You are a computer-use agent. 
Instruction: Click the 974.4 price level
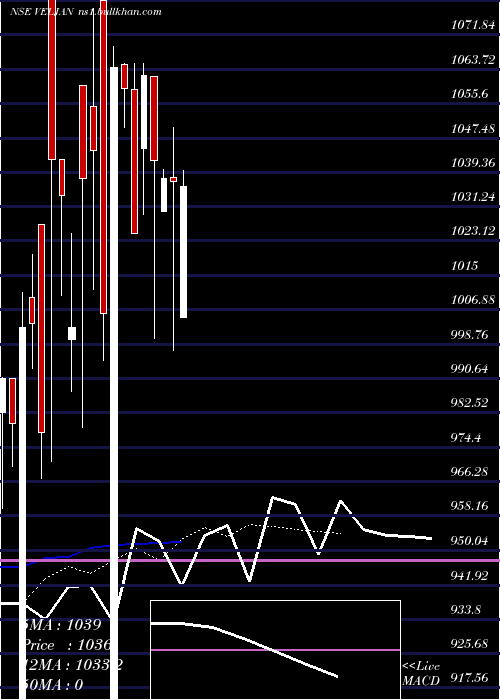click(466, 438)
